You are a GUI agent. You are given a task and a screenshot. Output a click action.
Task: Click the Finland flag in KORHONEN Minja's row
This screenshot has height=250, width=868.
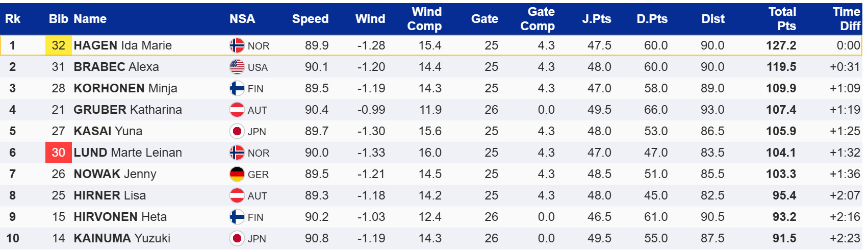point(237,89)
